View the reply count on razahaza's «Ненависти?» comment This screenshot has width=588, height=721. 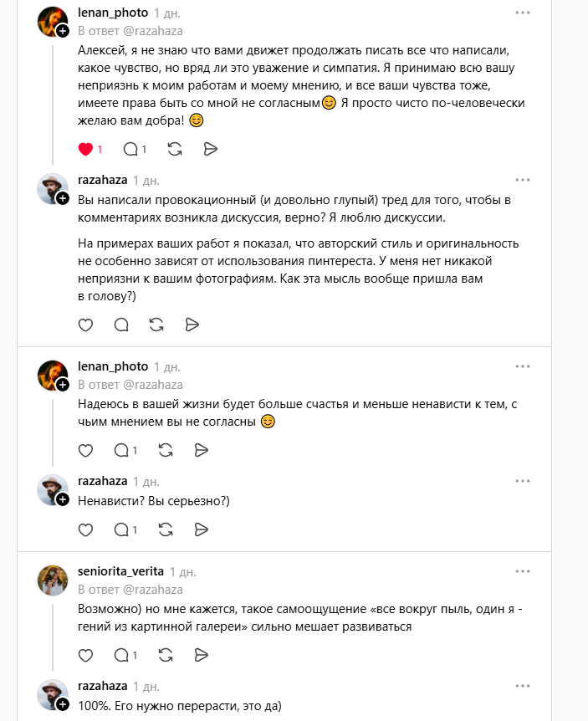click(134, 529)
